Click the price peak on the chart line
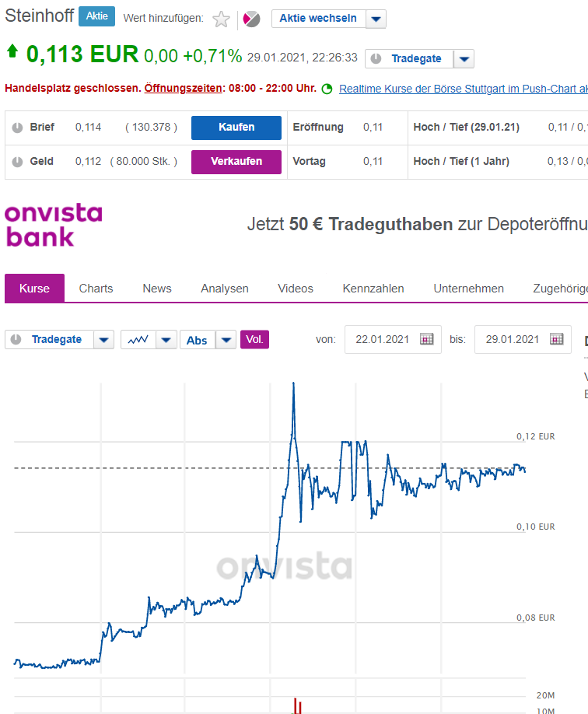Screen dimensions: 588x714 [294, 384]
